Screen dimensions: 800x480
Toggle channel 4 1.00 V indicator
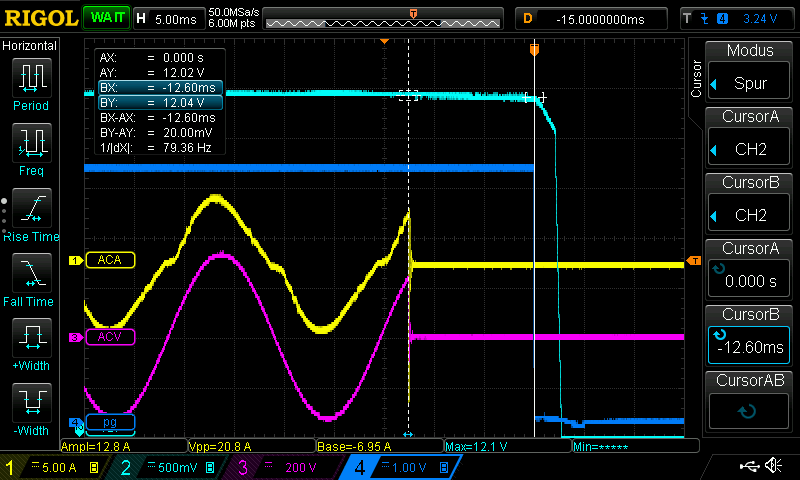[402, 467]
